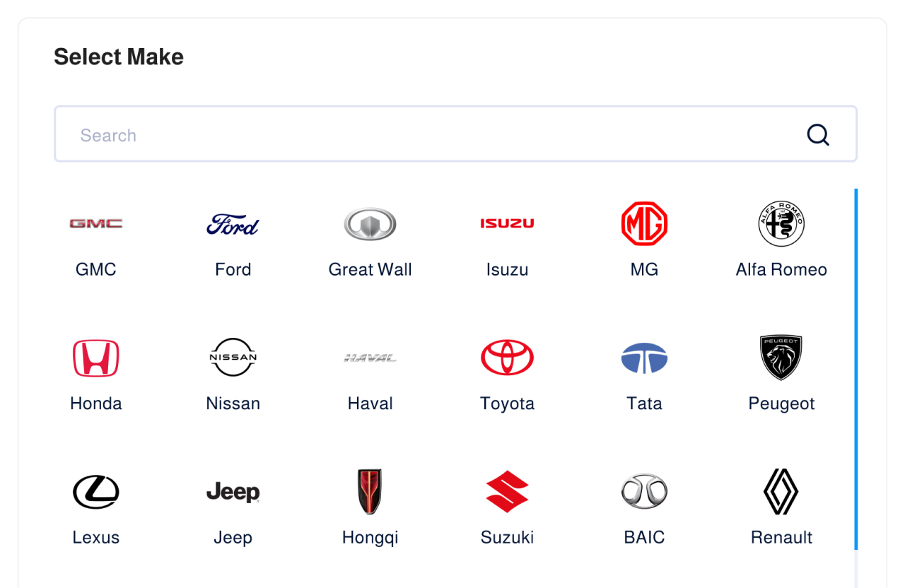Image resolution: width=905 pixels, height=588 pixels.
Task: Click the Tata logo
Action: tap(644, 358)
